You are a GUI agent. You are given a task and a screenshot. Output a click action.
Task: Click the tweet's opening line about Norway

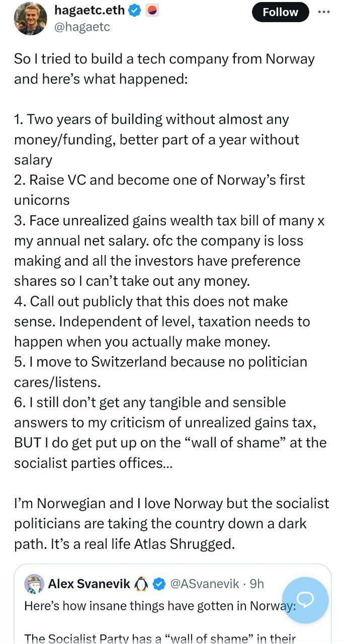click(x=164, y=69)
